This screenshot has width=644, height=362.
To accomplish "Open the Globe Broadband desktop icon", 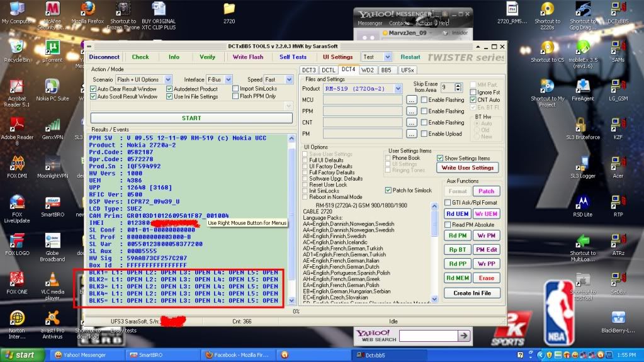I will click(52, 247).
